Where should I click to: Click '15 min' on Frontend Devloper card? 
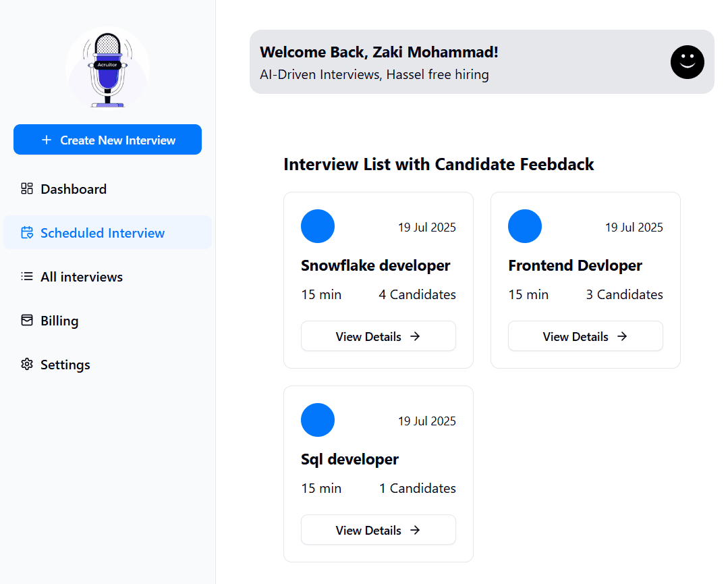(528, 294)
